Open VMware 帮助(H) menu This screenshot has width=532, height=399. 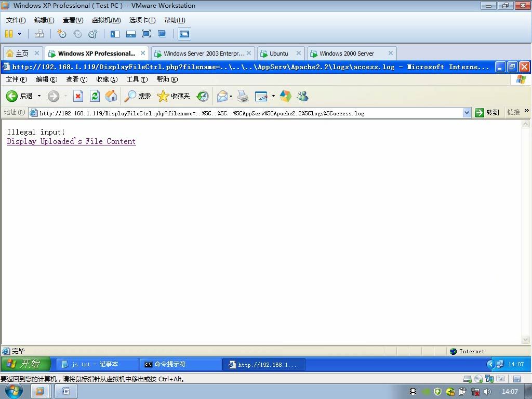175,20
